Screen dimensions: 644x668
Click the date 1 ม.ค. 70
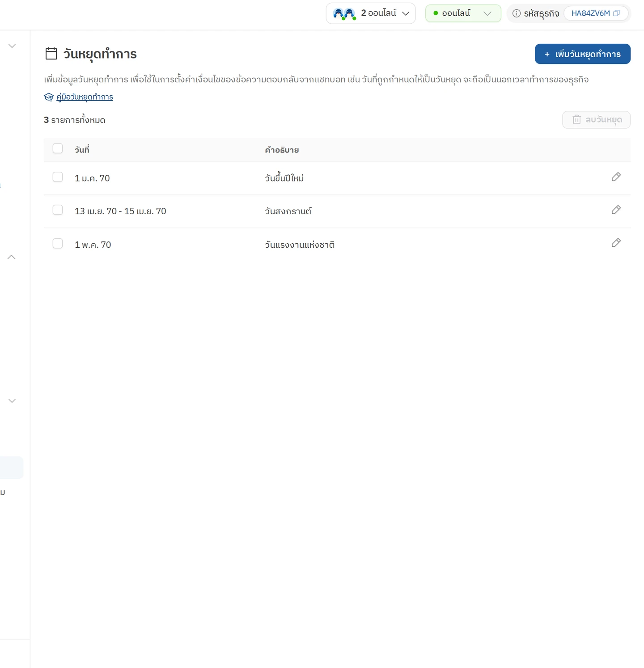point(92,178)
